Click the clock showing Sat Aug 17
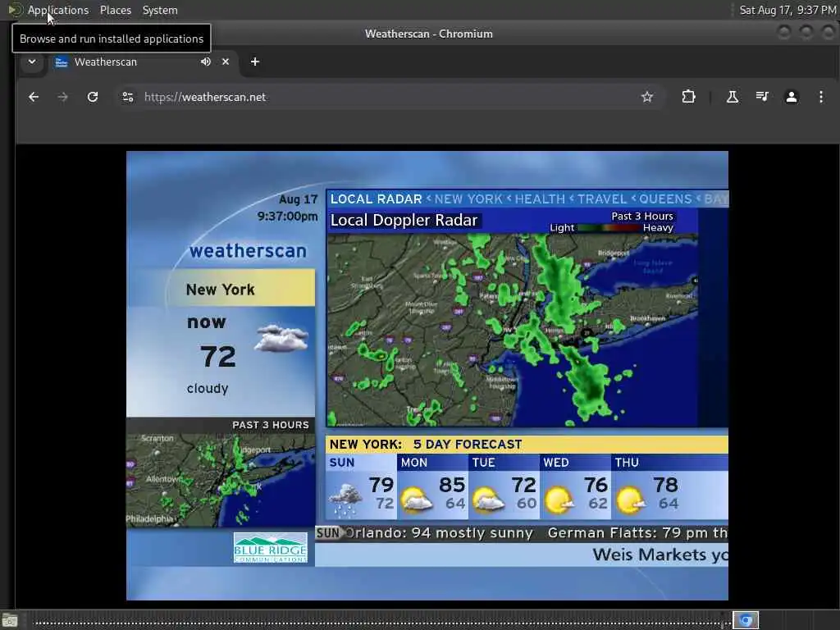 click(x=787, y=10)
